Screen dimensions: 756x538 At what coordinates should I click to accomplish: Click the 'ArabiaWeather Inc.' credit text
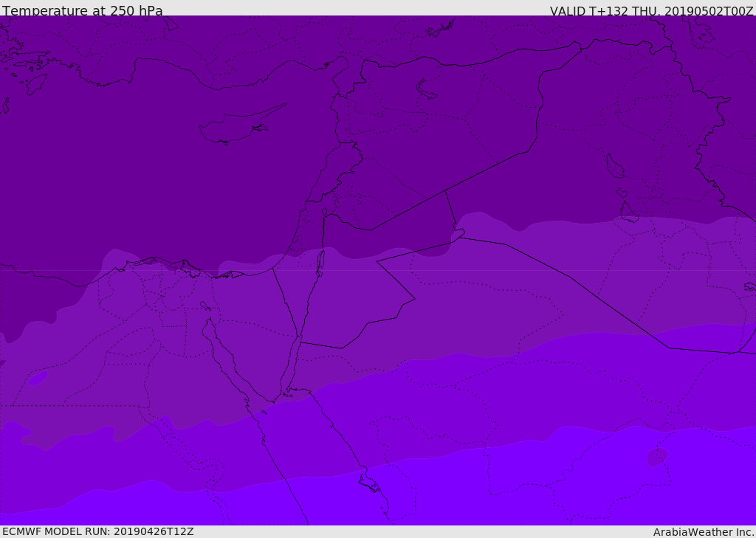tap(703, 532)
